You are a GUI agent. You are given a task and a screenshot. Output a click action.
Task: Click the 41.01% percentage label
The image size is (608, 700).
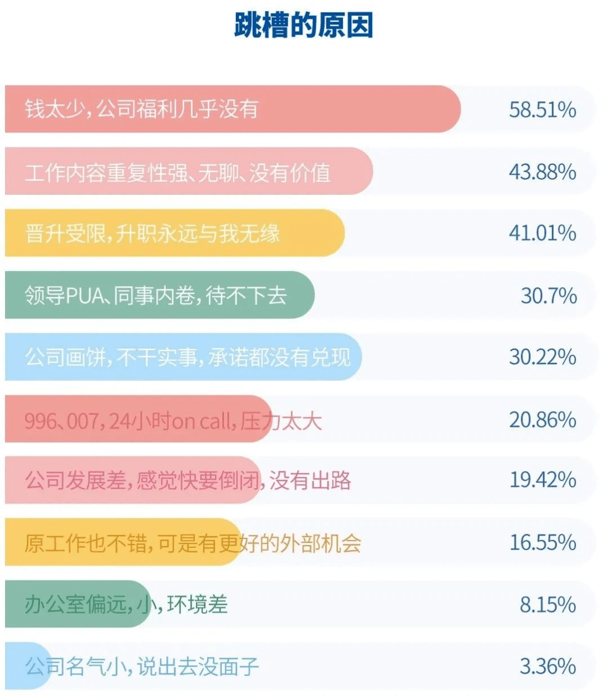pos(543,233)
